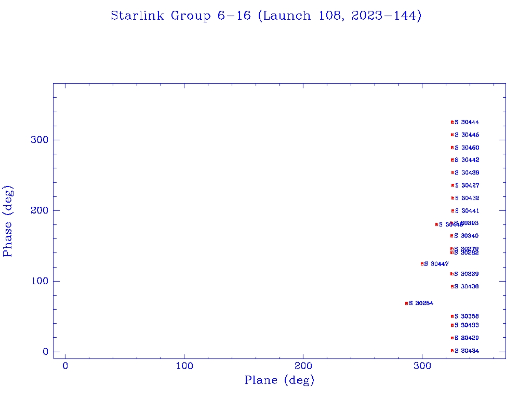This screenshot has height=399, width=532.
Task: Click the satellite label 'S 30444'
Action: pos(467,122)
